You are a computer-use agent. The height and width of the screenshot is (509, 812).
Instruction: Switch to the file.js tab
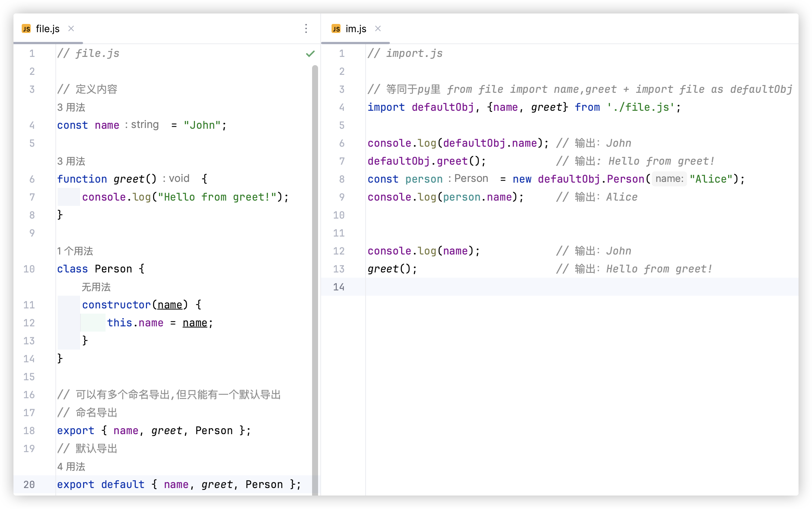coord(48,29)
